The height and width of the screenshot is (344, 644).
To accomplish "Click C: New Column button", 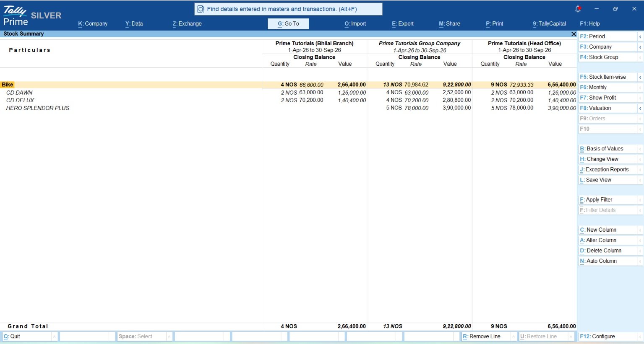I will (607, 230).
